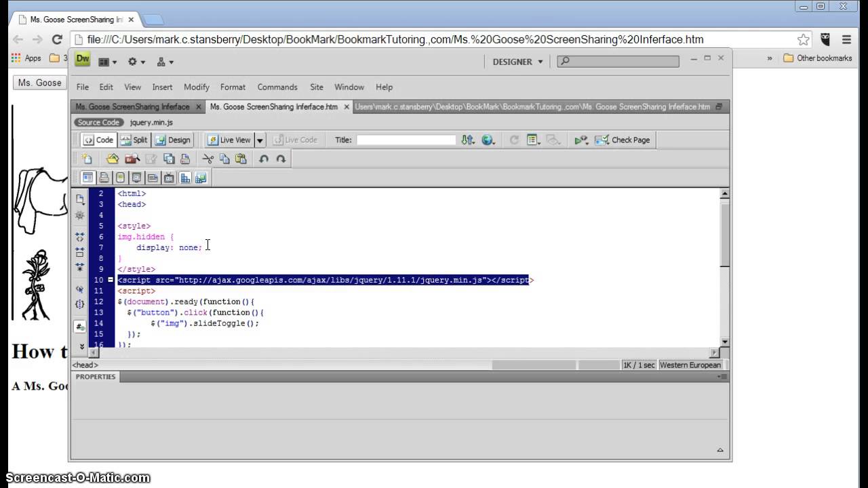Switch to Code view

click(x=98, y=140)
